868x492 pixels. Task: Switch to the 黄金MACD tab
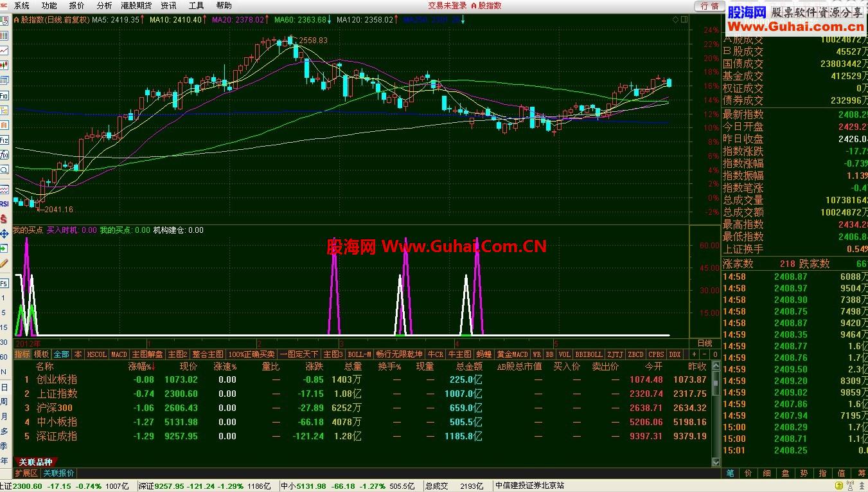pyautogui.click(x=512, y=354)
